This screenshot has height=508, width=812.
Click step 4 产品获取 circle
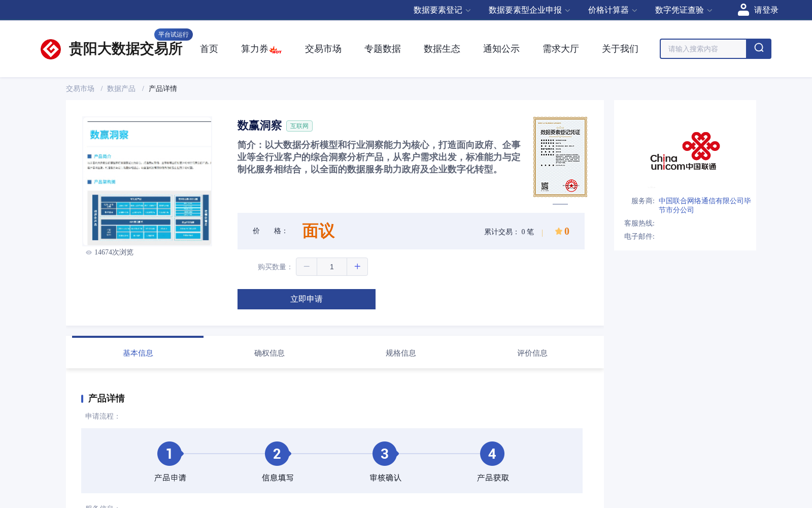(x=492, y=454)
